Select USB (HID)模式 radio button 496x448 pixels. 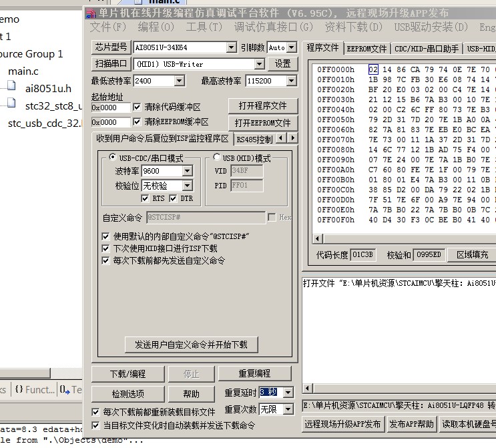(x=217, y=157)
